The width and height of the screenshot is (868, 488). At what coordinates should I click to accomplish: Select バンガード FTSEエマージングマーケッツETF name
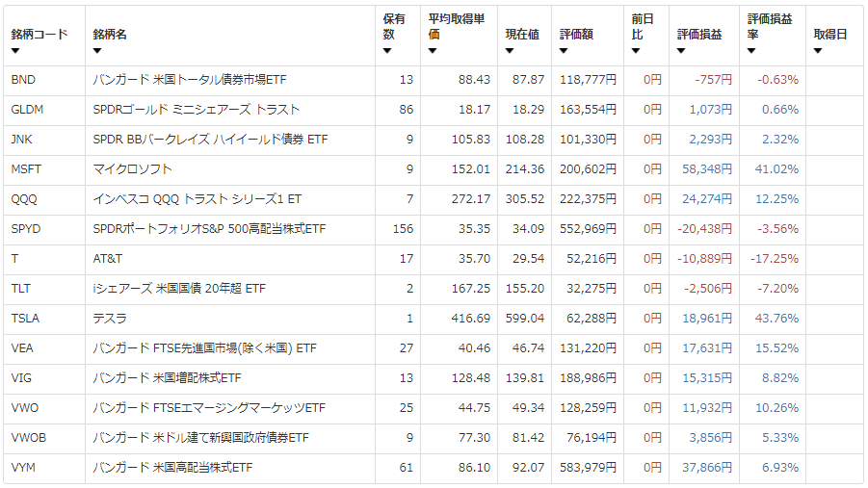209,408
